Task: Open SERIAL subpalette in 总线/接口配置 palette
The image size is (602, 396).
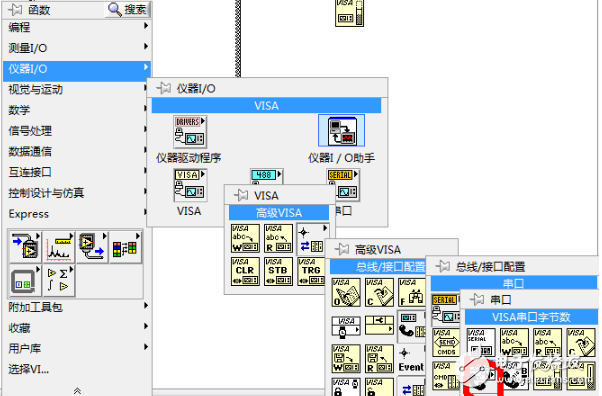Action: pos(445,309)
